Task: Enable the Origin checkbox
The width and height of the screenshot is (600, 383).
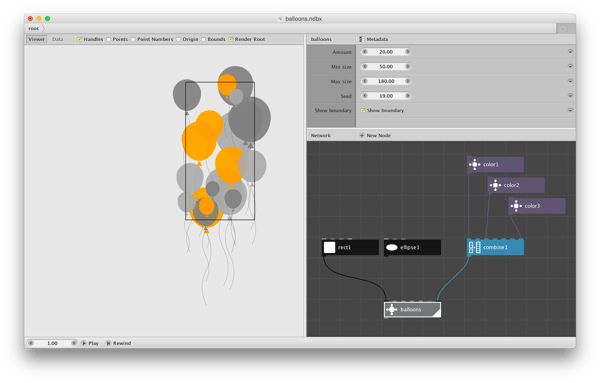Action: tap(178, 39)
